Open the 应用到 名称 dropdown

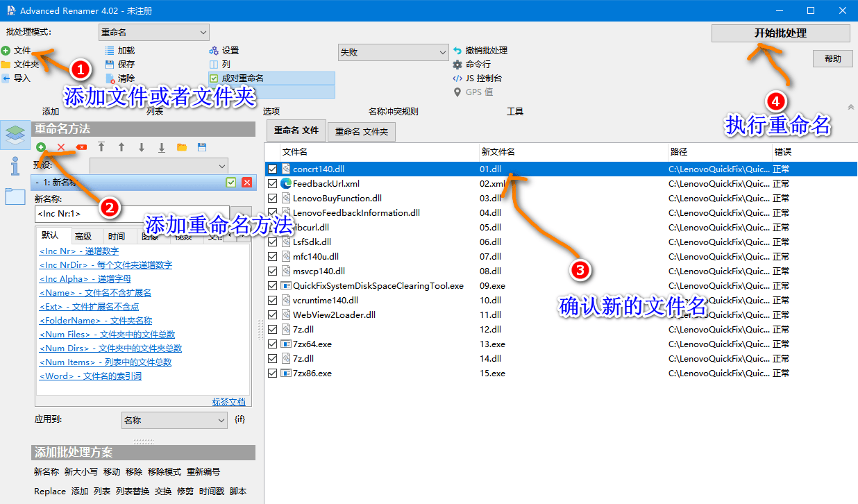(x=174, y=420)
